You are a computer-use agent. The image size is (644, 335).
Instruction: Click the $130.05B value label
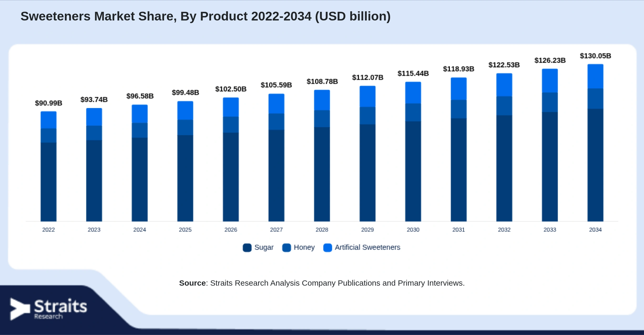(595, 56)
